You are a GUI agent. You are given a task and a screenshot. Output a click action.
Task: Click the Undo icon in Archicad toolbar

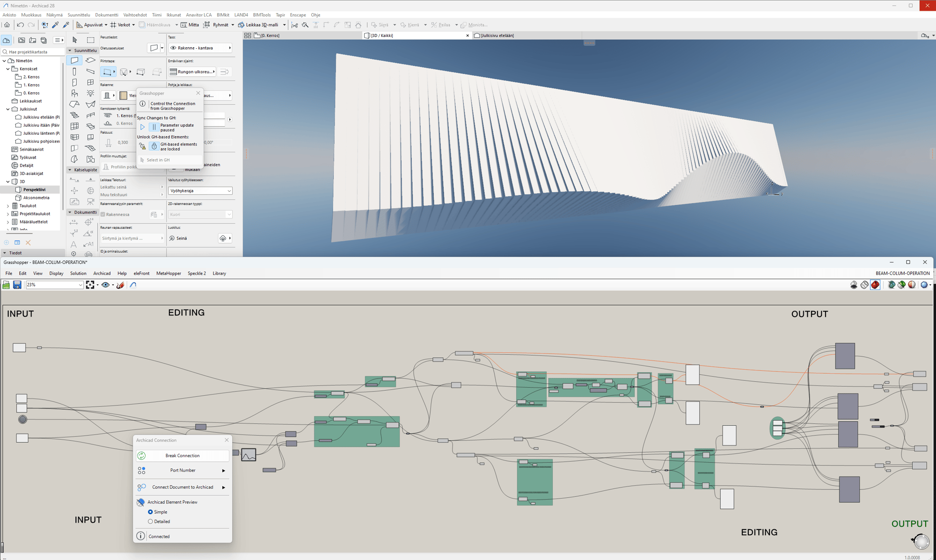(x=21, y=25)
